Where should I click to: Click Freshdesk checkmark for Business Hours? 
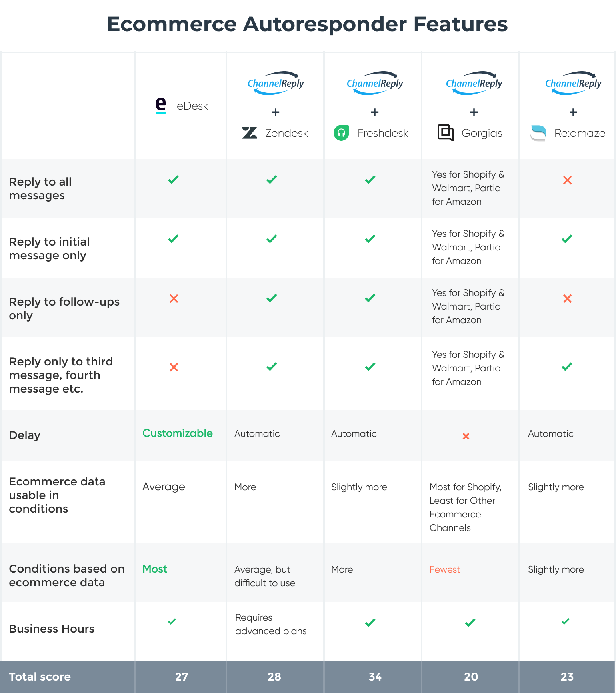pyautogui.click(x=370, y=623)
